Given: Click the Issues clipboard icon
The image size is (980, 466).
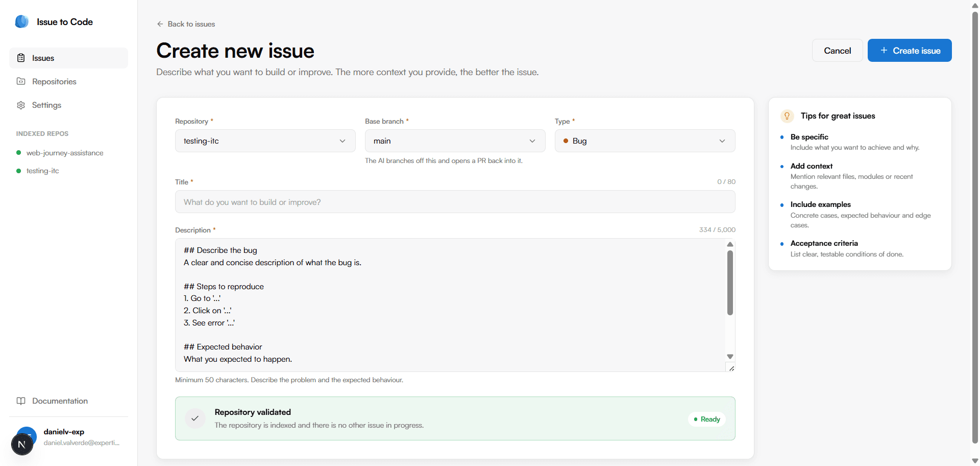Looking at the screenshot, I should (21, 58).
